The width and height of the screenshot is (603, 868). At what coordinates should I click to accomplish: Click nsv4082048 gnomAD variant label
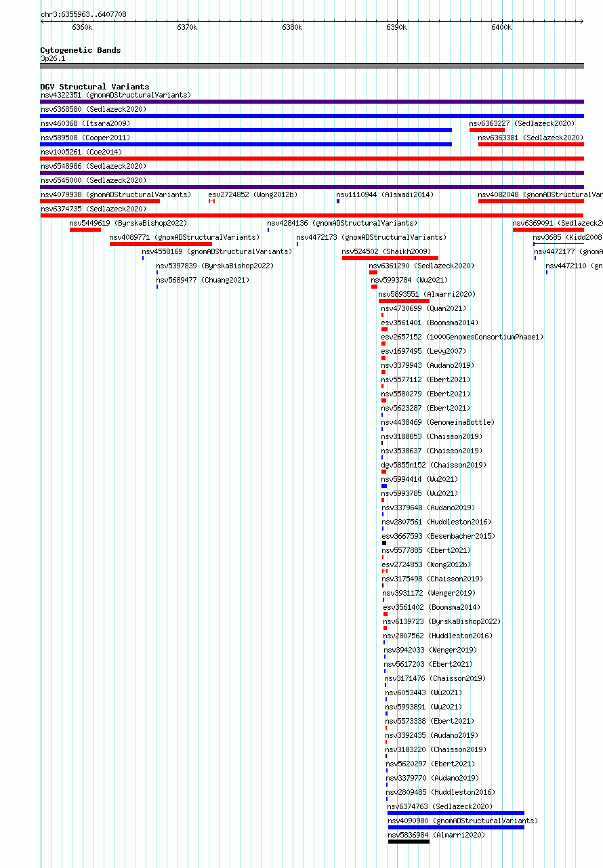tap(540, 194)
